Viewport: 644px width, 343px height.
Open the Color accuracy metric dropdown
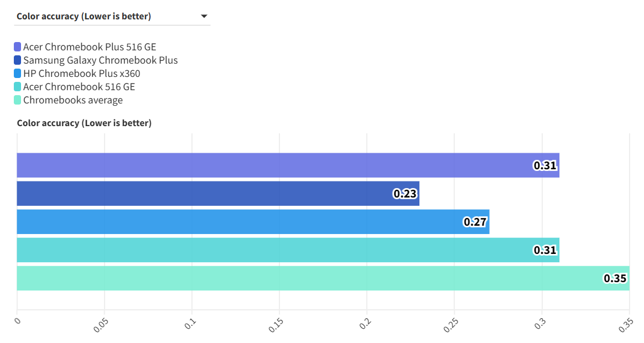click(111, 16)
